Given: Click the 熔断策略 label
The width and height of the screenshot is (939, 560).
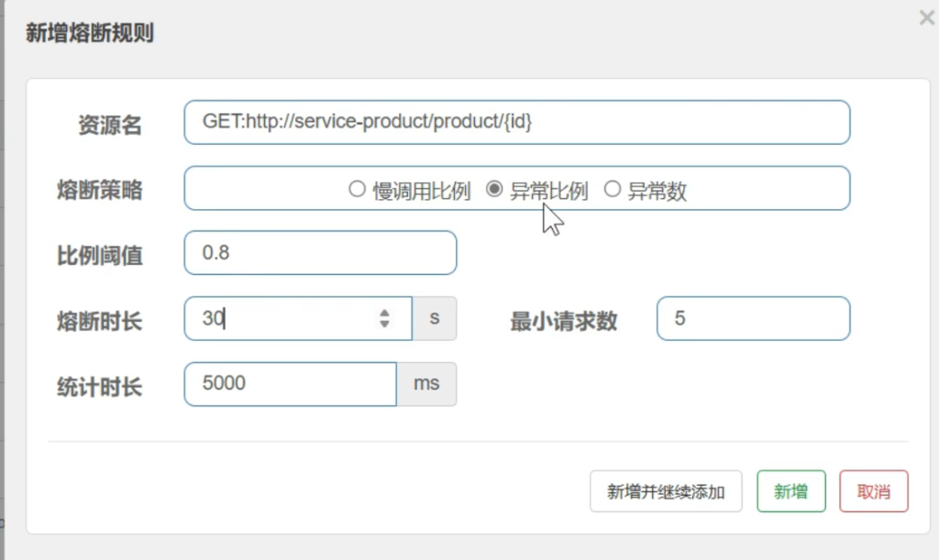Looking at the screenshot, I should pyautogui.click(x=100, y=191).
